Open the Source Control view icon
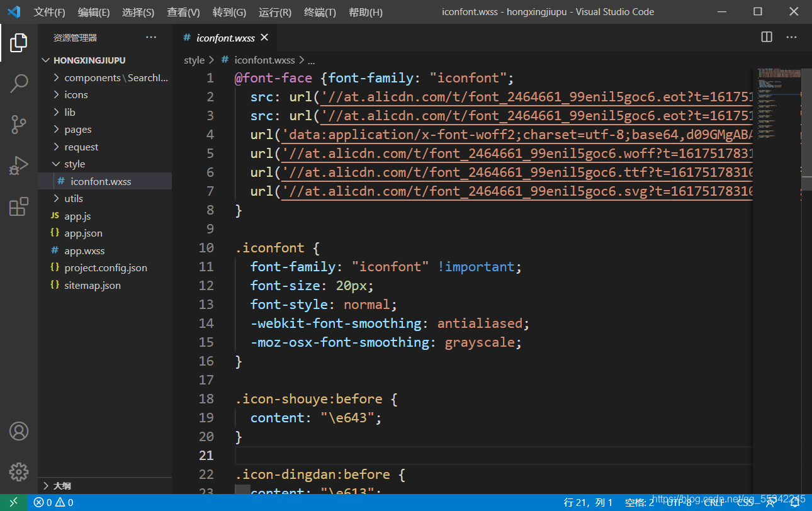This screenshot has height=511, width=812. pyautogui.click(x=19, y=125)
